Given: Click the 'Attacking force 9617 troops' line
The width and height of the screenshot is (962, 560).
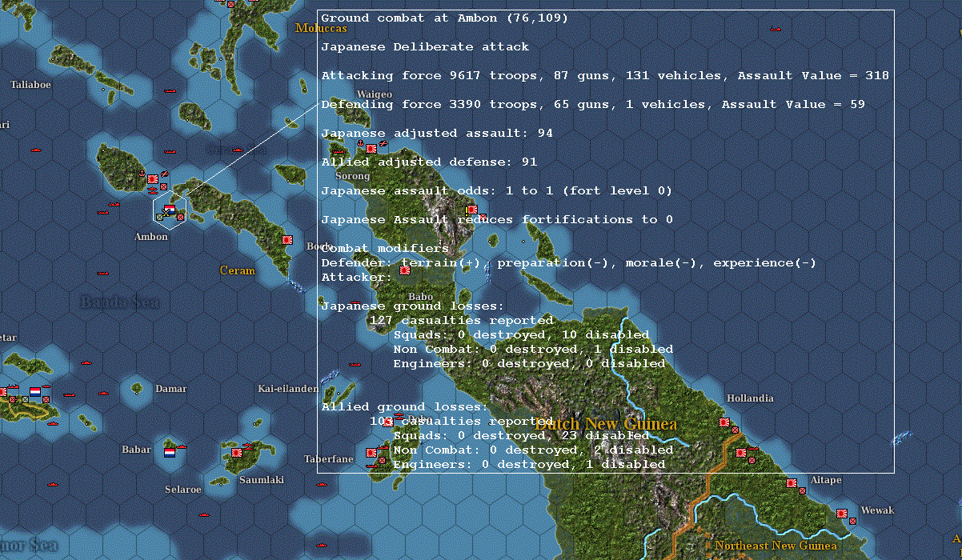Looking at the screenshot, I should [605, 76].
